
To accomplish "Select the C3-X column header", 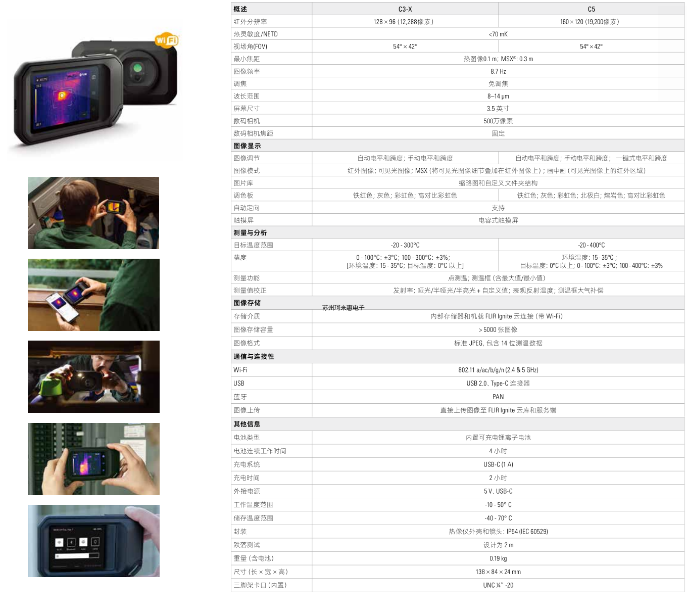I will click(x=405, y=9).
